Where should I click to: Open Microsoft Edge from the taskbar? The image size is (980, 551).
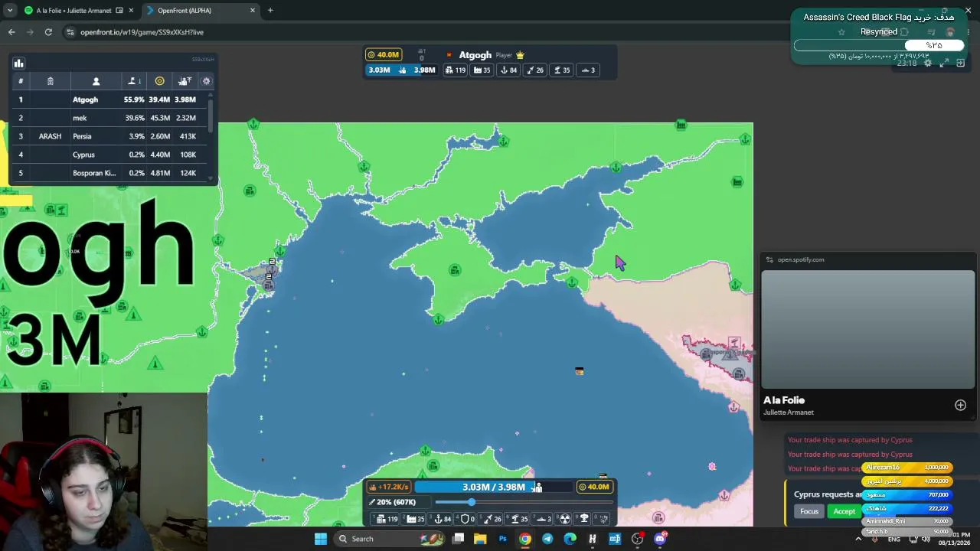click(570, 539)
